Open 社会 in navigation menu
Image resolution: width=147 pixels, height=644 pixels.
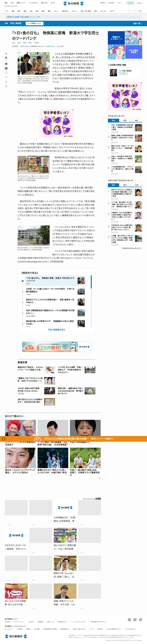click(31, 11)
